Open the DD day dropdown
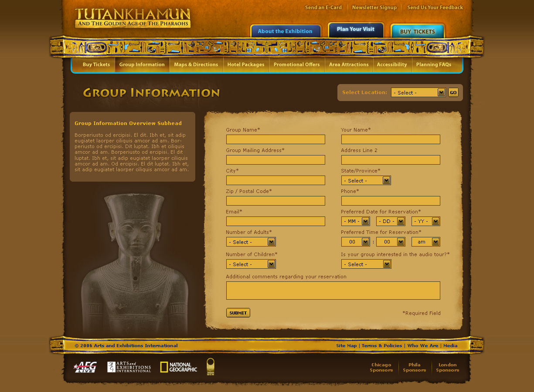The width and height of the screenshot is (534, 392). tap(391, 221)
